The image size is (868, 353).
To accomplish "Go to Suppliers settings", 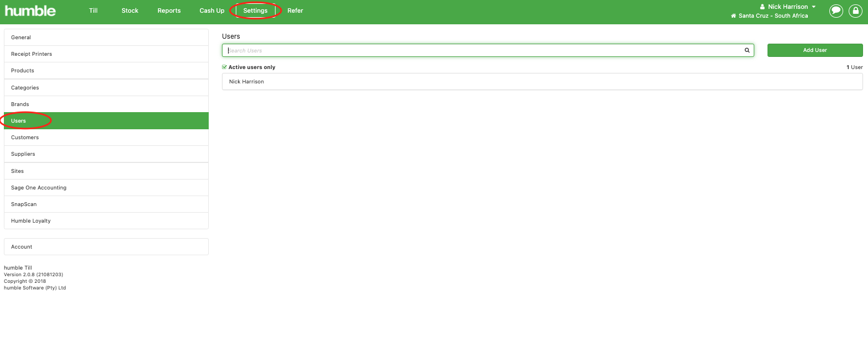I will pos(106,154).
